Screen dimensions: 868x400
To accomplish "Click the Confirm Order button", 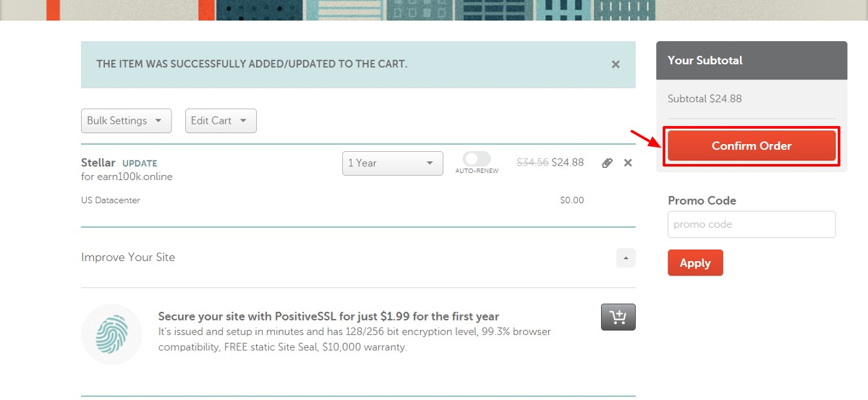I will [752, 145].
